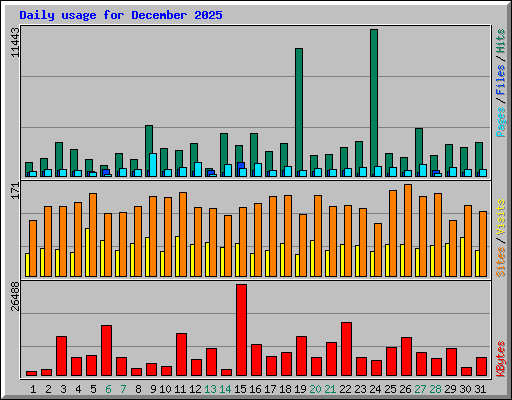This screenshot has width=512, height=400.
Task: Click the green weekend day label 7
Action: 123,389
